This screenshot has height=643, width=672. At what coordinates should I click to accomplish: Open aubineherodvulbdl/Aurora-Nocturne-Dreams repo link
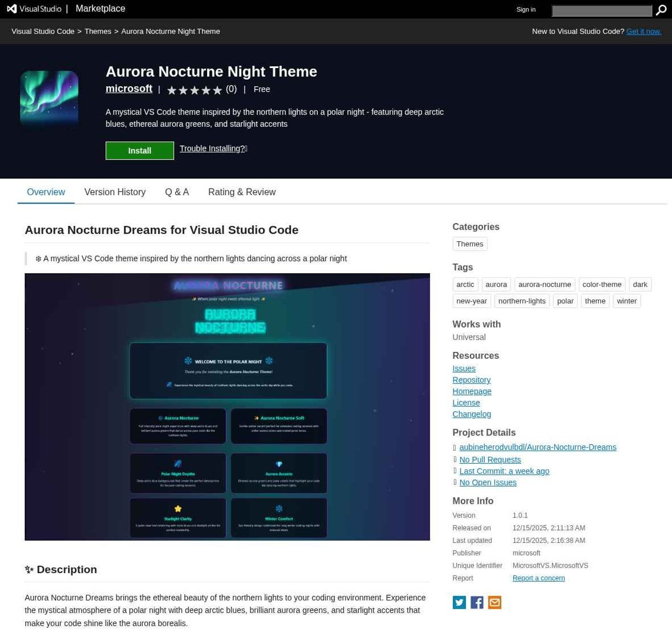coord(538,447)
